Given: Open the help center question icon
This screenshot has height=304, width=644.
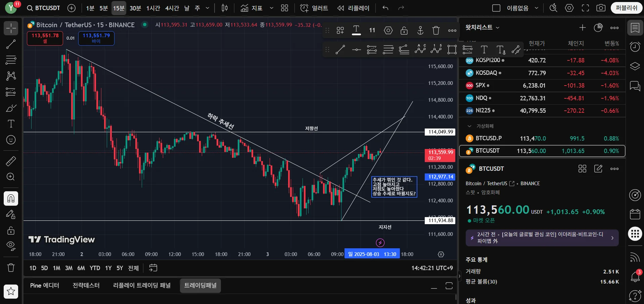Looking at the screenshot, I should [x=635, y=296].
